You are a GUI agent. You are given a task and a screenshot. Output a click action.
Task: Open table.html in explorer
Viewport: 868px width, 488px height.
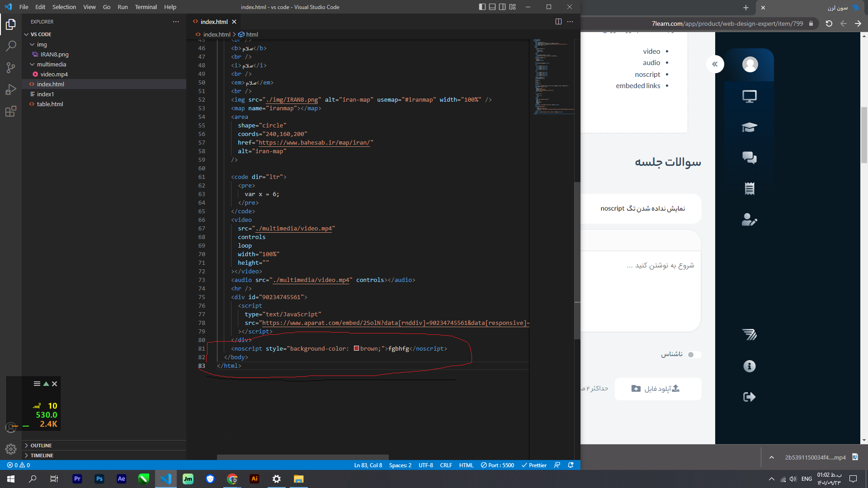coord(50,104)
